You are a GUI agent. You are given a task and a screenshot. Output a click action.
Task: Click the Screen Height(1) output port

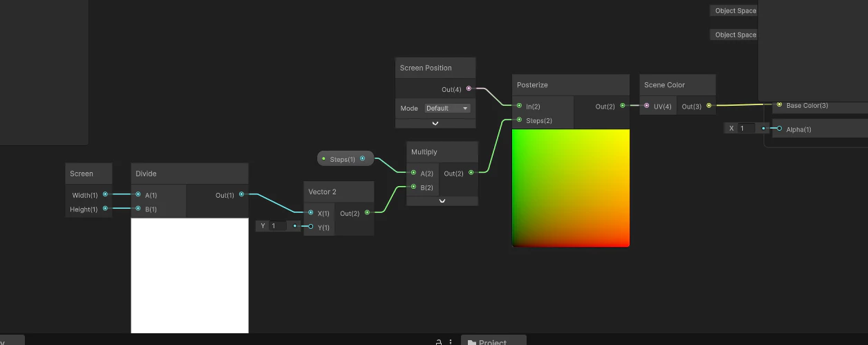[105, 209]
